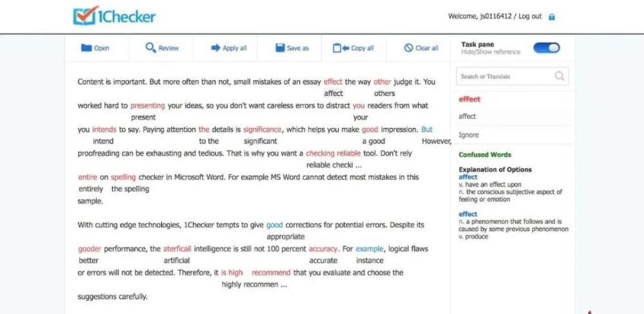Click the error word 'gooder'
The height and width of the screenshot is (314, 644).
tap(90, 248)
